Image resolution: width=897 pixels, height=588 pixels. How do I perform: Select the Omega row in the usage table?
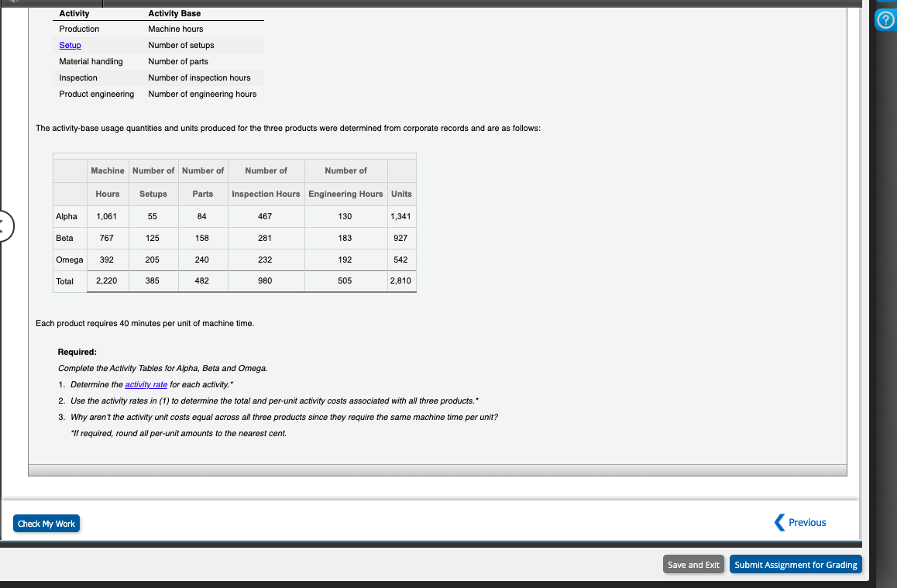pos(69,260)
